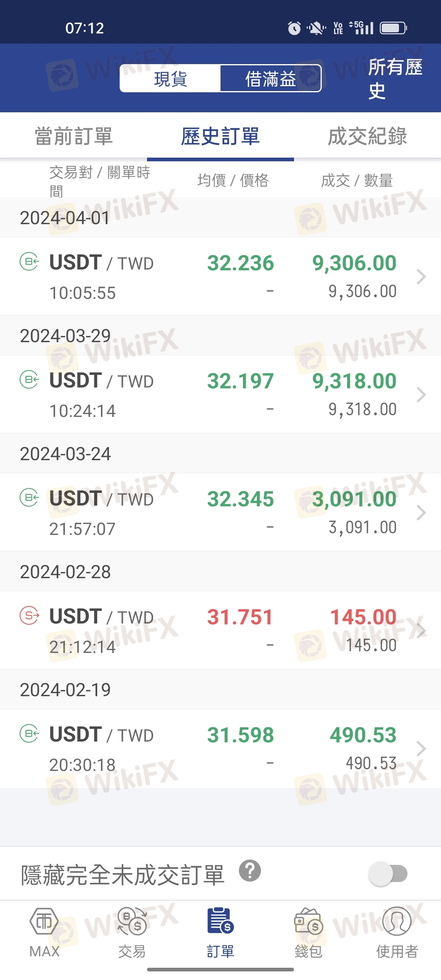The width and height of the screenshot is (441, 980).
Task: Tap the buy icon on 2024-04-01 order
Action: 29,261
